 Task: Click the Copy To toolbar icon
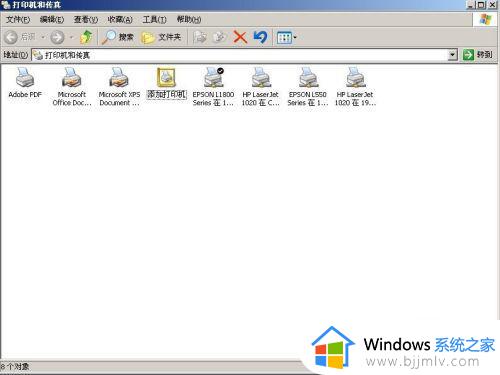(220, 37)
